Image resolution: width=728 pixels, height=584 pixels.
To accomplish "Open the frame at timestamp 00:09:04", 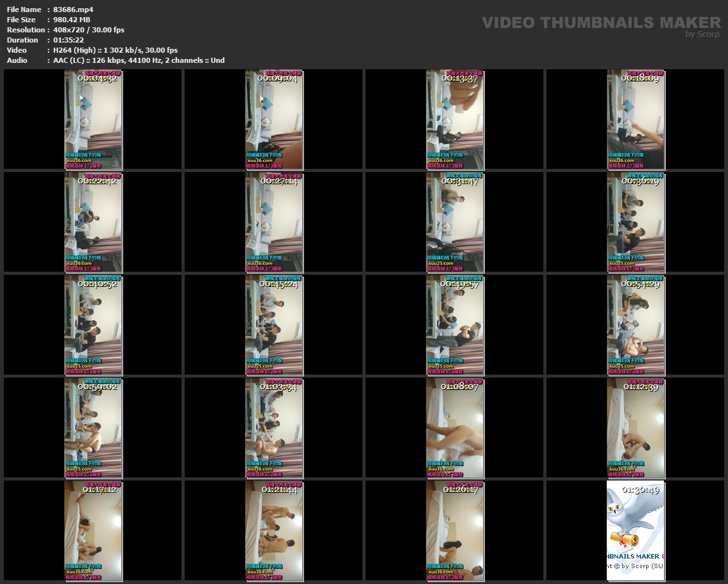I will click(x=274, y=120).
